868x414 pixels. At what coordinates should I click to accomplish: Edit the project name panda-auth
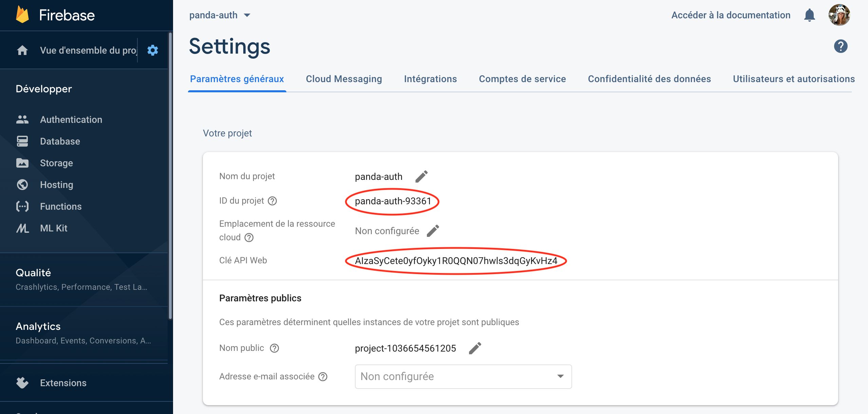click(x=422, y=176)
